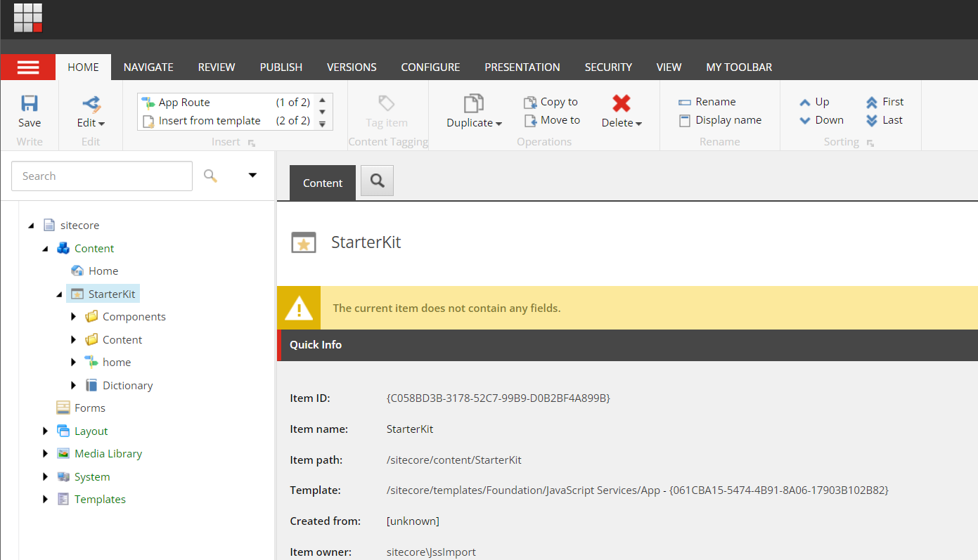Viewport: 978px width, 560px height.
Task: Select the Home item in tree
Action: [103, 271]
